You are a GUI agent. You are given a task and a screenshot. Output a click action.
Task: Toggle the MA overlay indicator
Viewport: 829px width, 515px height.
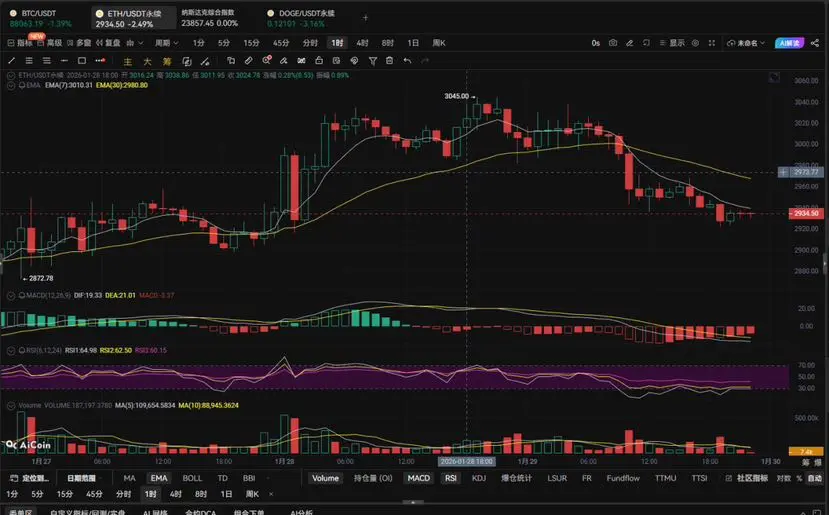(x=130, y=478)
